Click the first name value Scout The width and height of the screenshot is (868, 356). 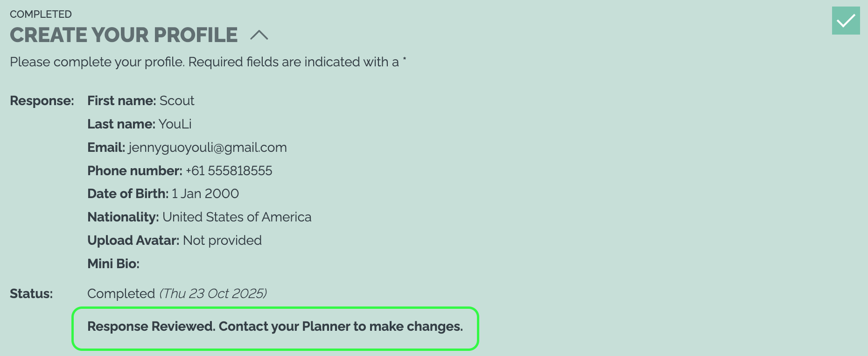pyautogui.click(x=177, y=100)
